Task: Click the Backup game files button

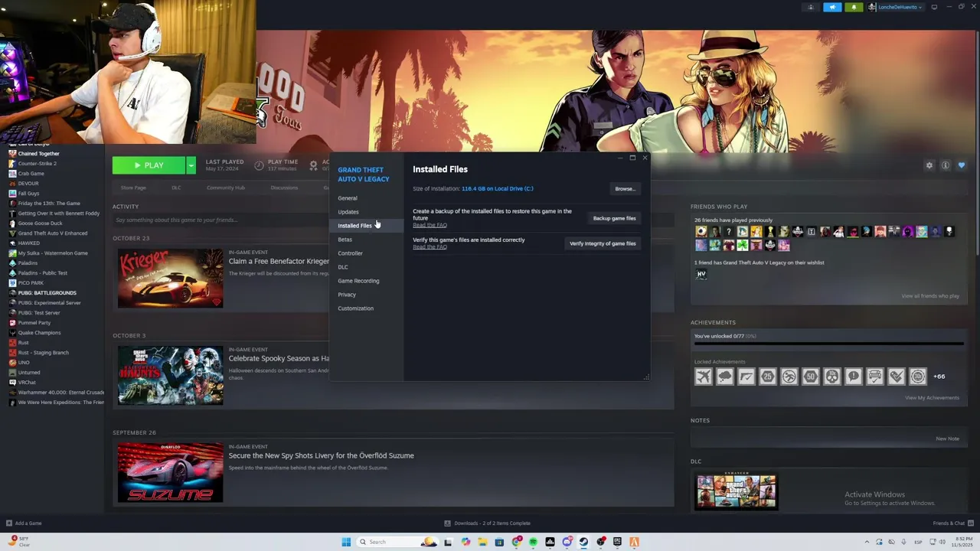Action: (x=614, y=218)
